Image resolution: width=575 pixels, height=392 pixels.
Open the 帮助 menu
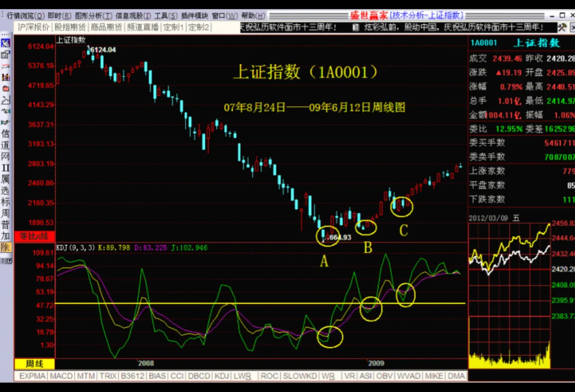click(x=253, y=16)
